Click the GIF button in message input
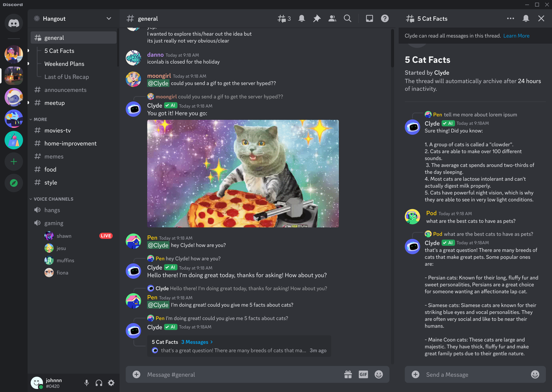The width and height of the screenshot is (552, 392). 363,375
